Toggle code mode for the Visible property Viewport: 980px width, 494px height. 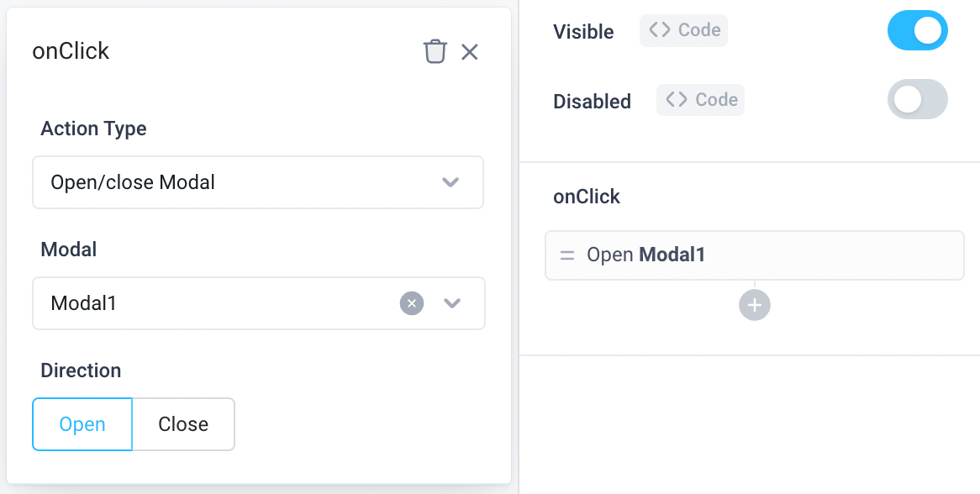[x=683, y=30]
